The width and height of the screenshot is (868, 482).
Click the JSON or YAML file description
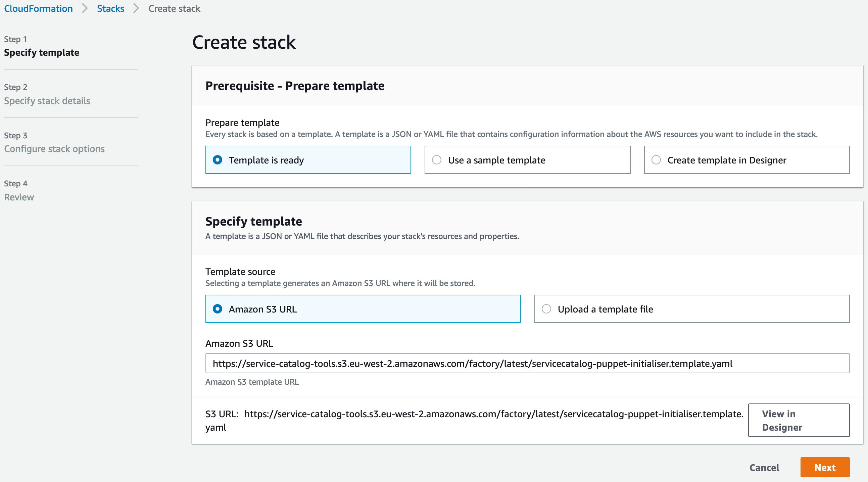coord(362,236)
